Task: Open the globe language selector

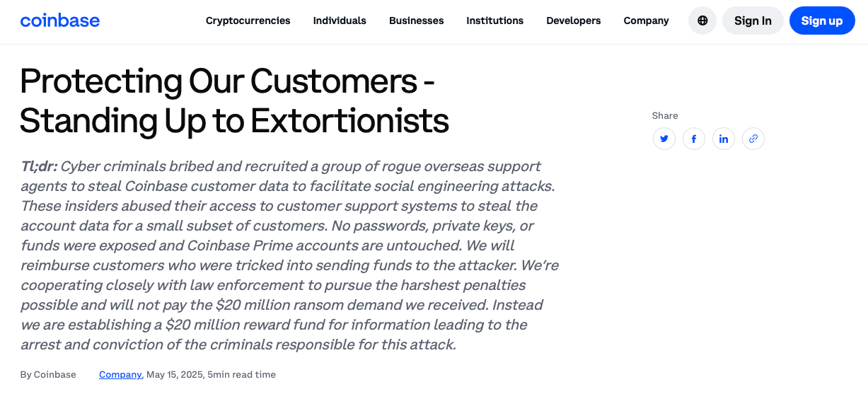Action: click(702, 21)
